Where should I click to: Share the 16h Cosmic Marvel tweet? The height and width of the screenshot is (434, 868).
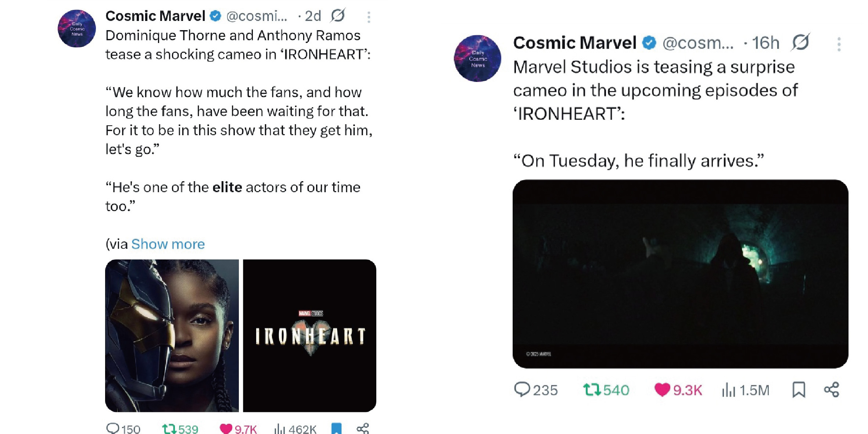(832, 390)
